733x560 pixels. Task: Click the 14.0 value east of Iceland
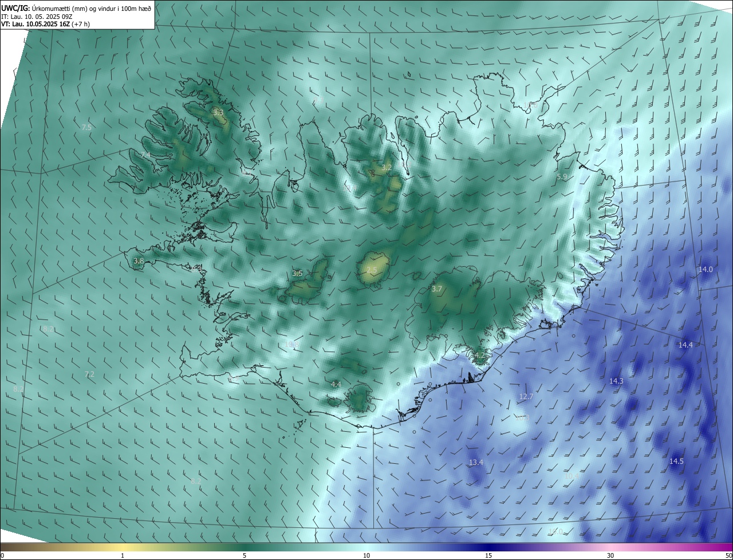click(706, 270)
